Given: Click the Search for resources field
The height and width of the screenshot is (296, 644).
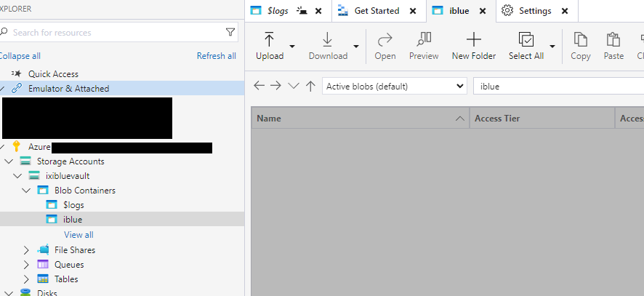Looking at the screenshot, I should [116, 33].
